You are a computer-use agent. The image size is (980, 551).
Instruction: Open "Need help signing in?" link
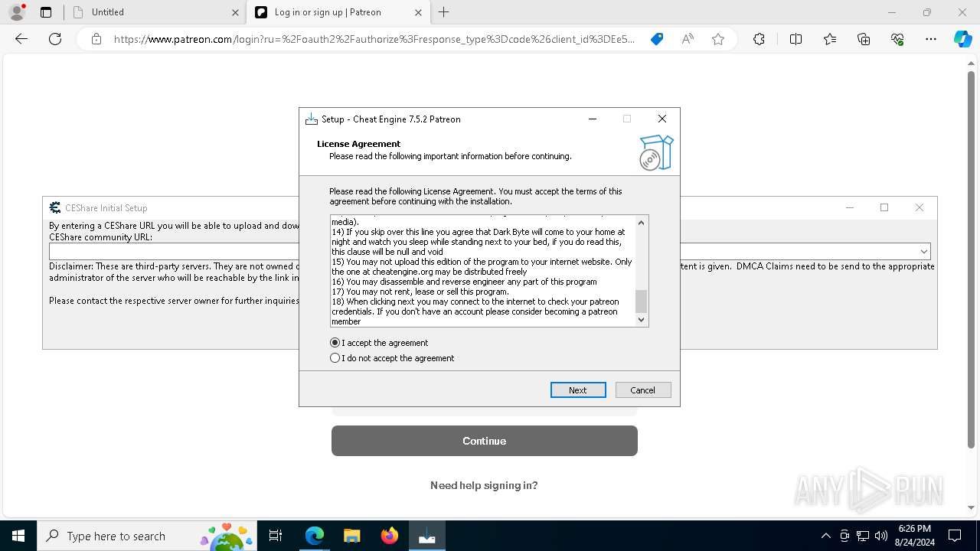484,485
